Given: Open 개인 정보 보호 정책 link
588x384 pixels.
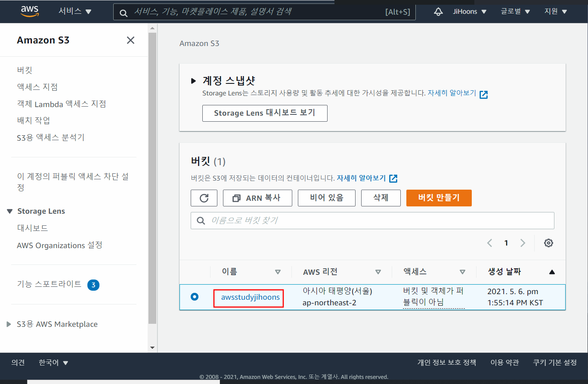Looking at the screenshot, I should [x=447, y=362].
